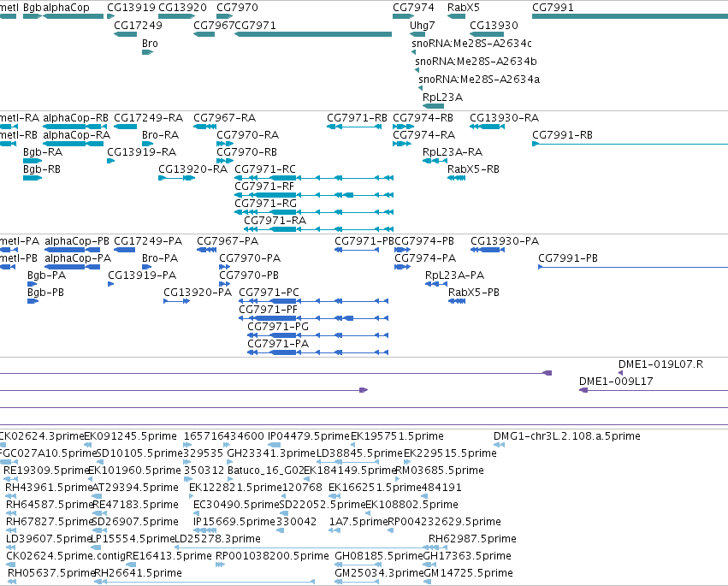
Task: Select the CG17249 gene glyph
Action: point(126,34)
